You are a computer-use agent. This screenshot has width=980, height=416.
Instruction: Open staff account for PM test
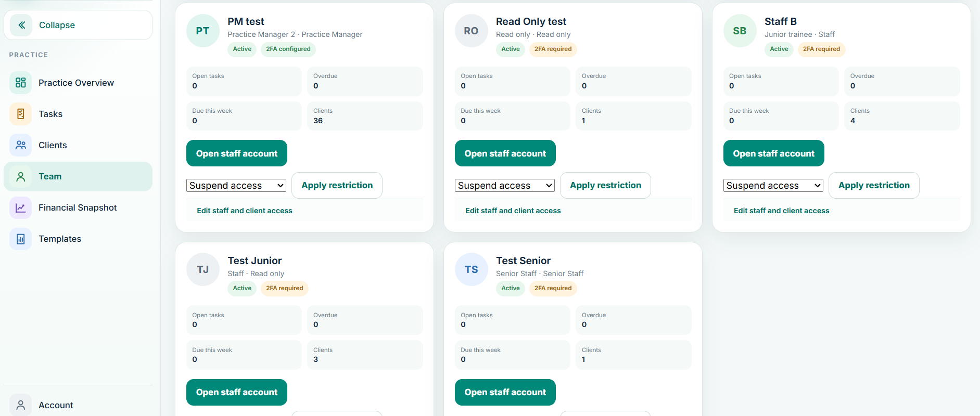pos(237,153)
